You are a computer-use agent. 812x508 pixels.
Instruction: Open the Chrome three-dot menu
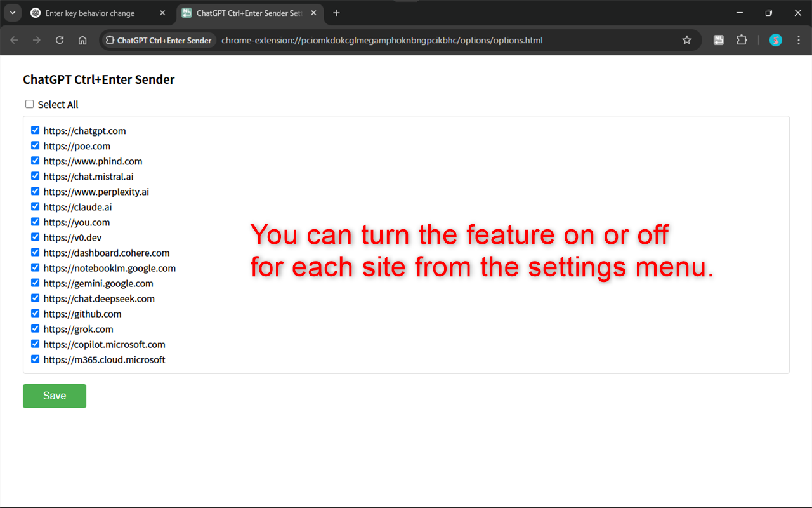[x=798, y=40]
